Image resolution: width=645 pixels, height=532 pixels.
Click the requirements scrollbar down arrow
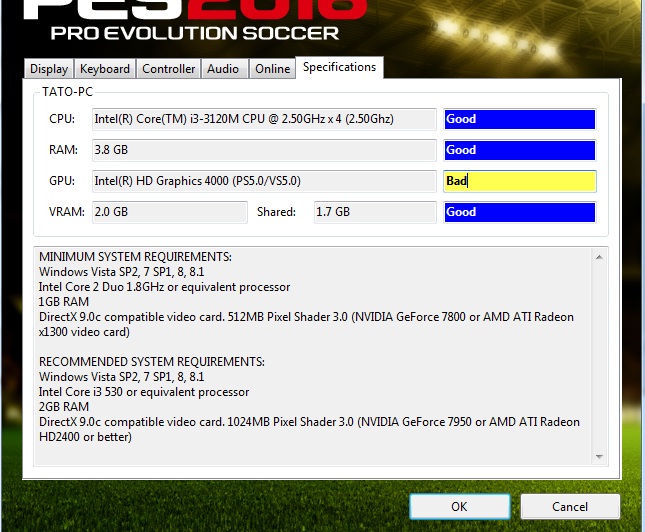coord(599,457)
